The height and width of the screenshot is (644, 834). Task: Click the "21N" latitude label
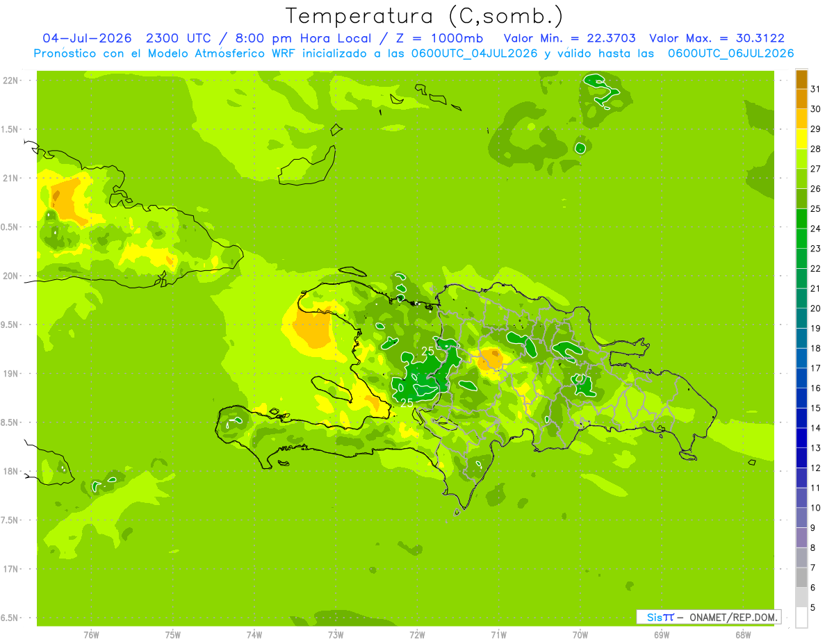point(10,178)
